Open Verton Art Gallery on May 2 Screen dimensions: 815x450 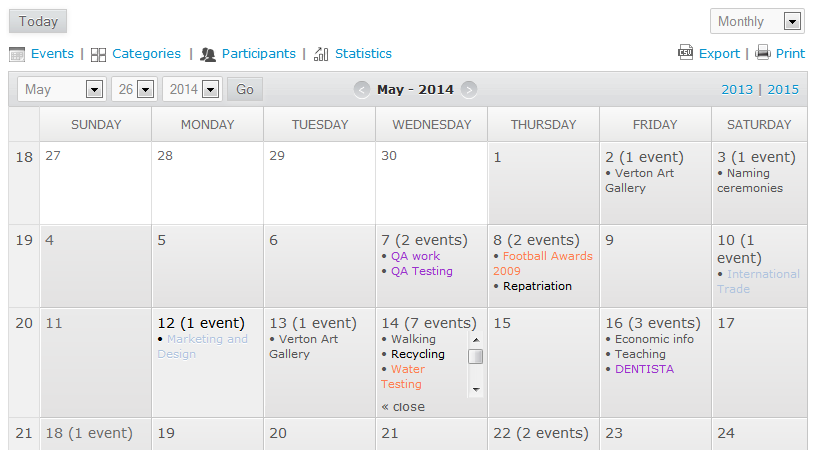tap(639, 181)
